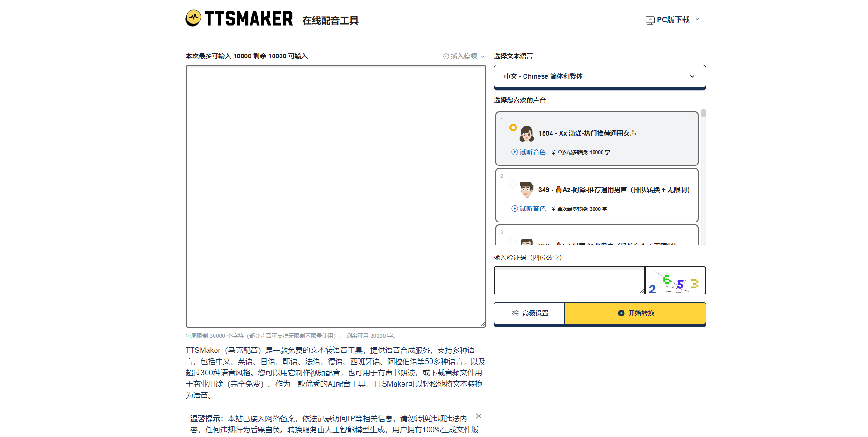This screenshot has height=437, width=868.
Task: Select the 349 Az-阿泽 voice radio button
Action: [x=513, y=184]
